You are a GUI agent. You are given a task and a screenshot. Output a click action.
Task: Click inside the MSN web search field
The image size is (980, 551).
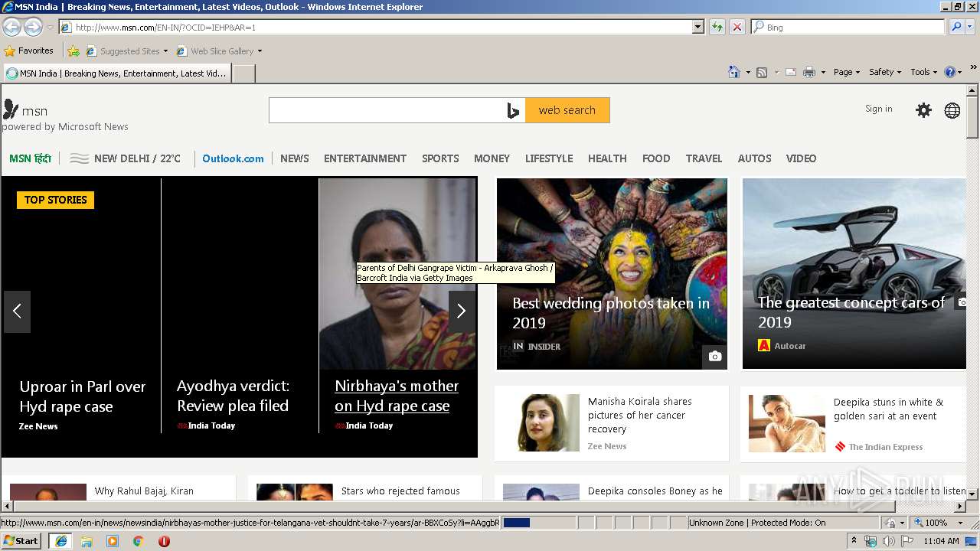click(x=386, y=110)
